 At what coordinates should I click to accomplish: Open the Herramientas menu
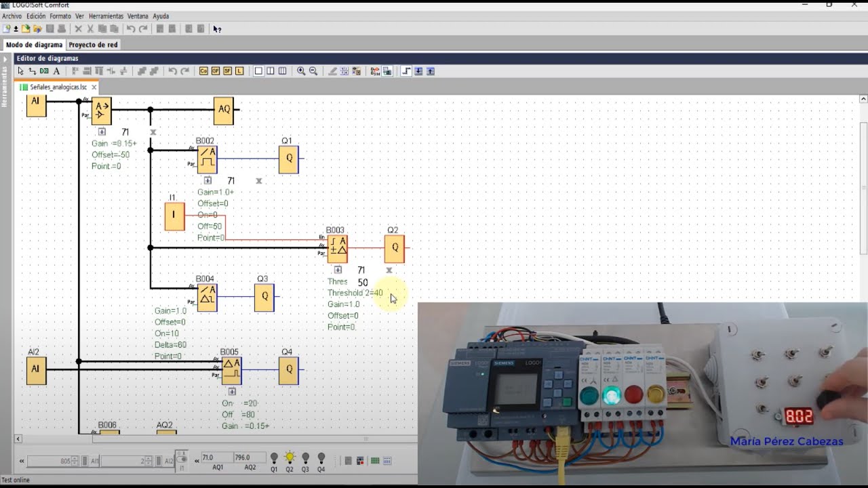point(106,16)
